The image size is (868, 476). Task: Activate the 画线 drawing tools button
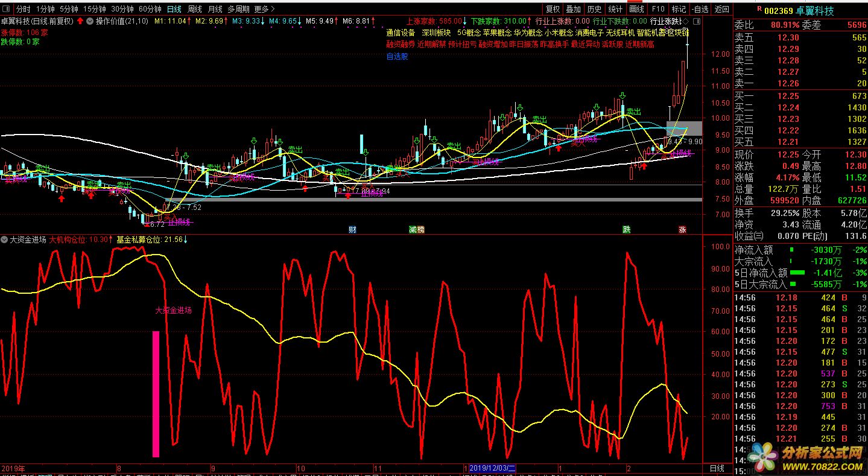[637, 9]
